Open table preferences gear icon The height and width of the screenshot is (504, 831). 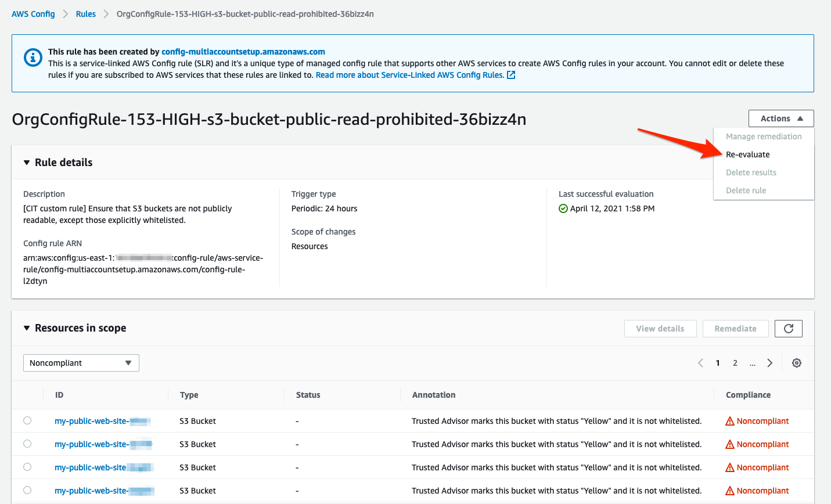797,363
